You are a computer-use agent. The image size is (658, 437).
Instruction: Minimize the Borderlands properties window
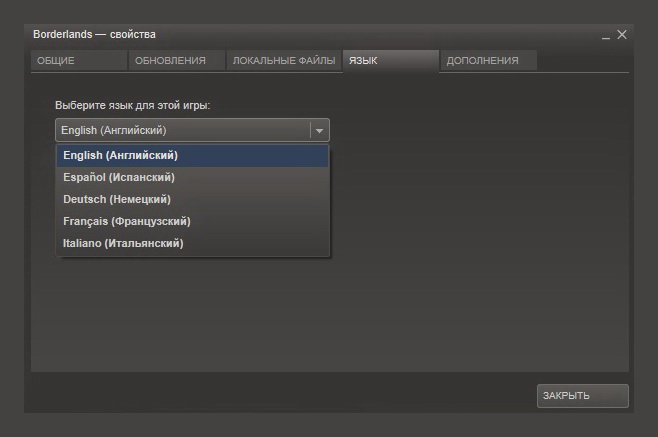click(x=605, y=36)
